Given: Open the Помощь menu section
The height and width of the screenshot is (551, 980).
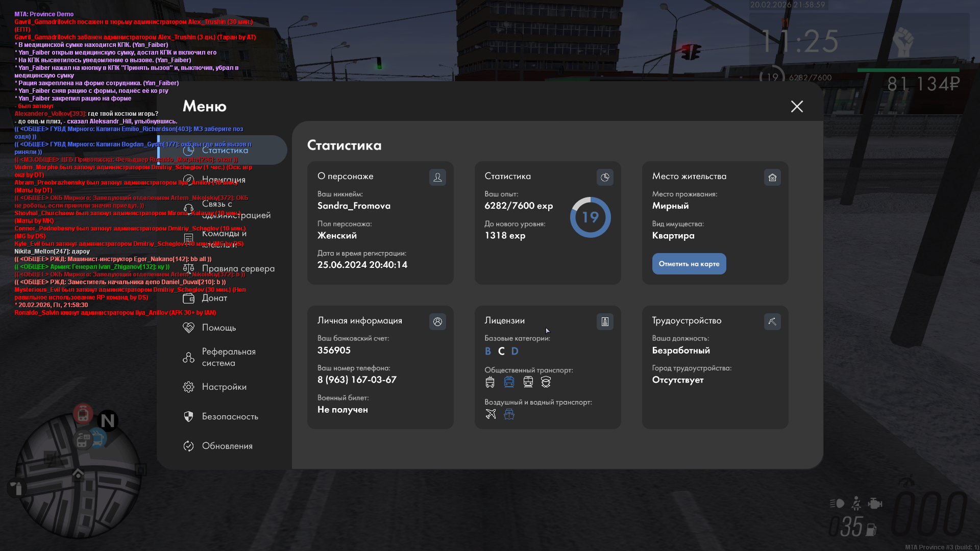Looking at the screenshot, I should pyautogui.click(x=218, y=328).
